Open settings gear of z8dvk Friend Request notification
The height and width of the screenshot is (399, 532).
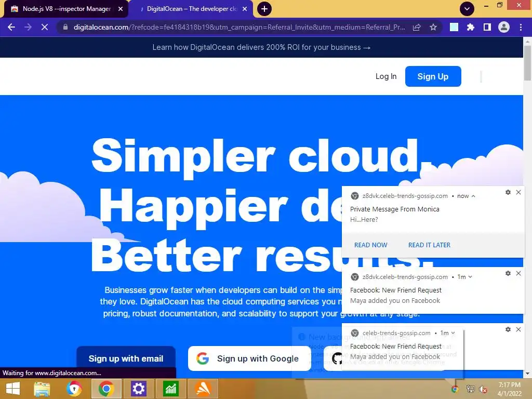[508, 273]
